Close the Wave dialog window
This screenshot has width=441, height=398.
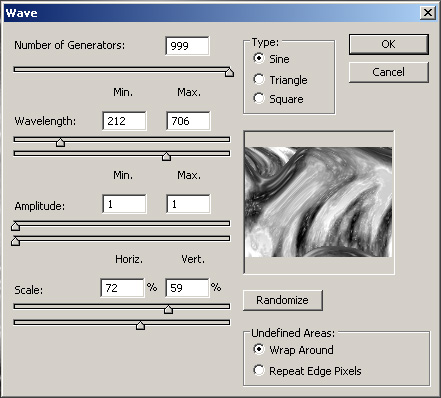click(x=428, y=13)
